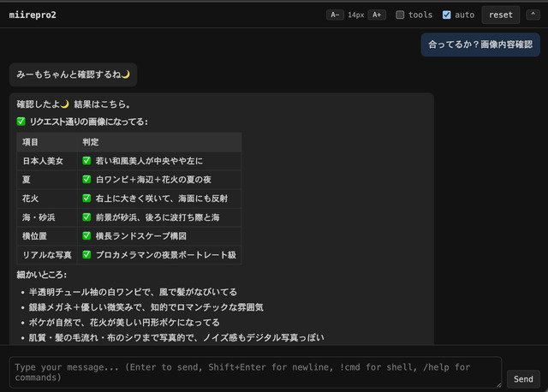548x392 pixels.
Task: Click the reply みーもちゃんと確認するね
Action: coord(73,74)
